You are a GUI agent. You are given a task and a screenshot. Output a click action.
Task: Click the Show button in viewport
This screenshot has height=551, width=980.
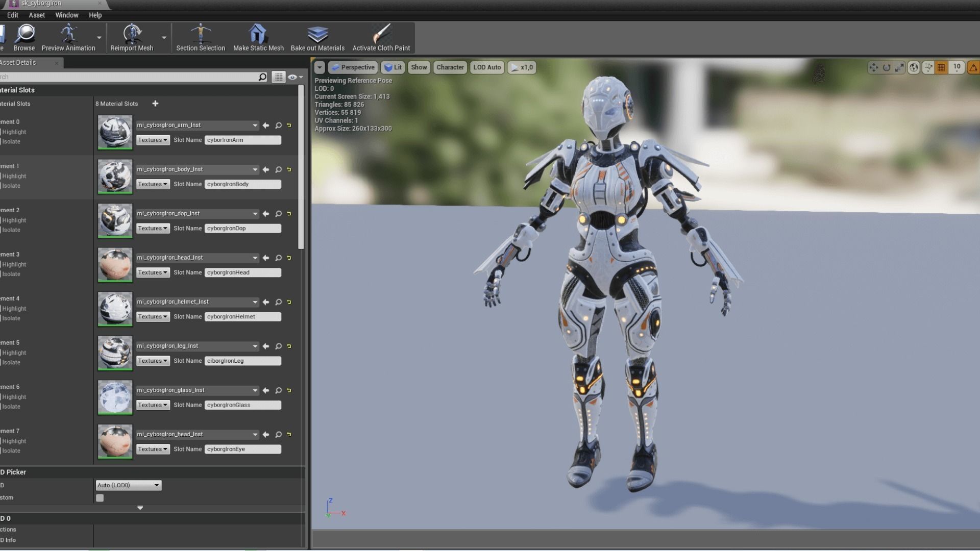pyautogui.click(x=419, y=67)
